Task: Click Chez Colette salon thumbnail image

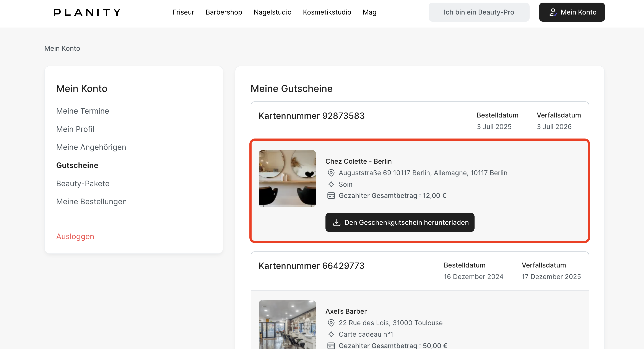Action: [287, 178]
